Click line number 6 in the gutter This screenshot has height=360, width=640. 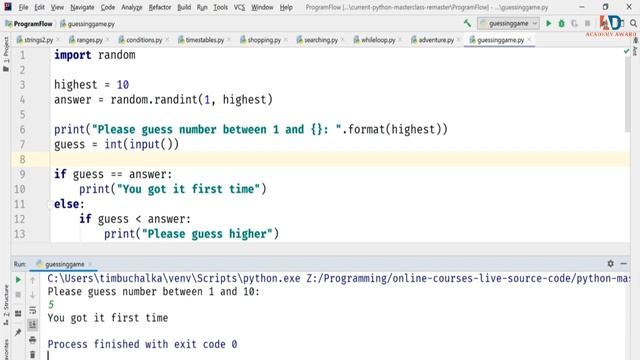(22, 129)
